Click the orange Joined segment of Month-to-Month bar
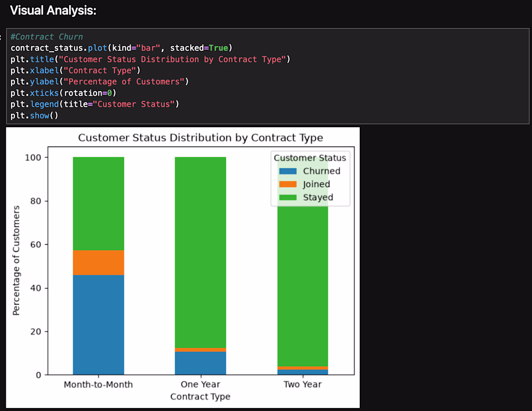Image resolution: width=532 pixels, height=411 pixels. pyautogui.click(x=98, y=263)
